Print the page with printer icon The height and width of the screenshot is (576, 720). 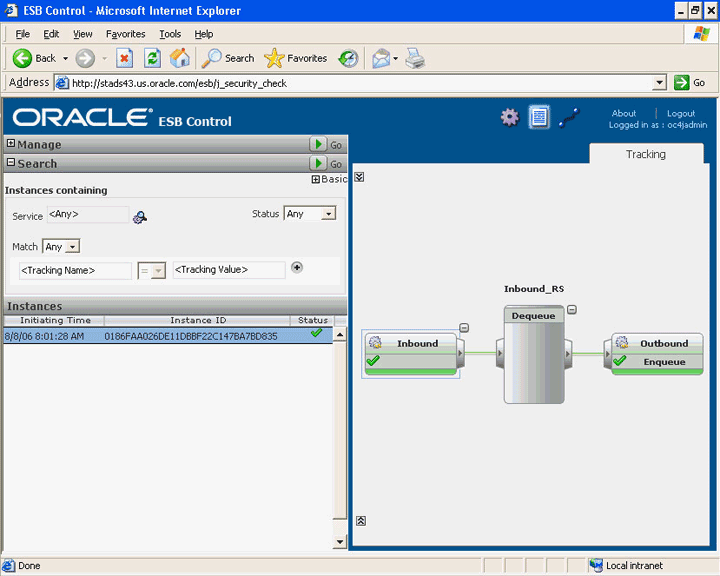click(x=415, y=58)
